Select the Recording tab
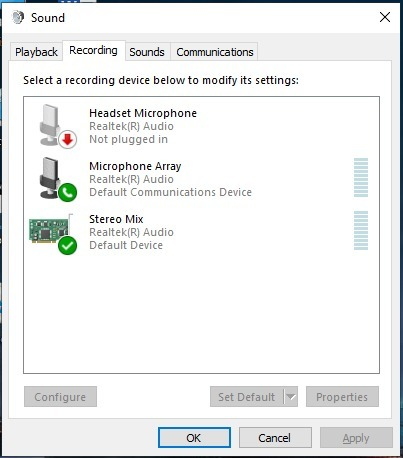403x458 pixels. point(93,51)
